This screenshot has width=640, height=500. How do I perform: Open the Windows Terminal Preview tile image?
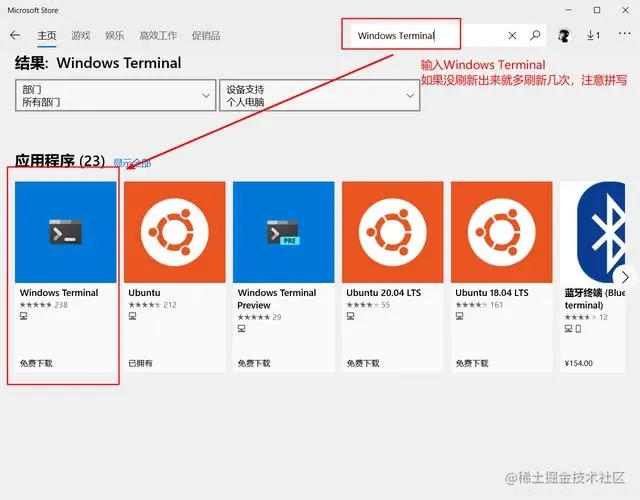284,232
